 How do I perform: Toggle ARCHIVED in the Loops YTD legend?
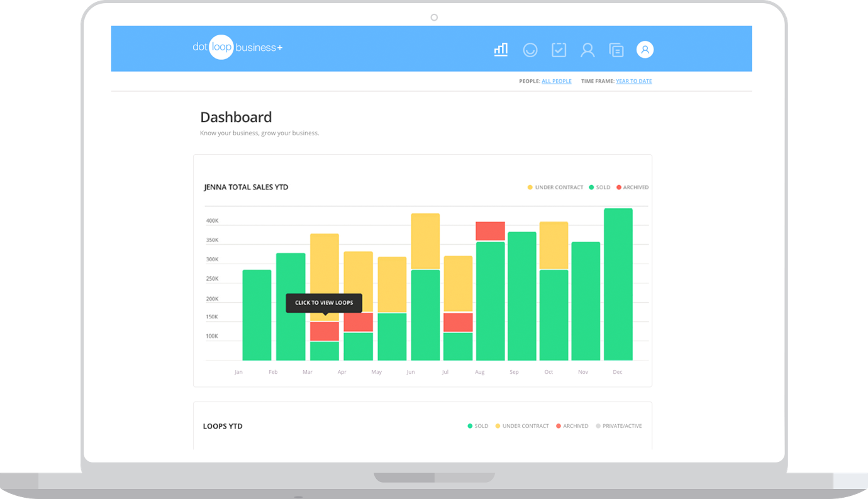(572, 425)
